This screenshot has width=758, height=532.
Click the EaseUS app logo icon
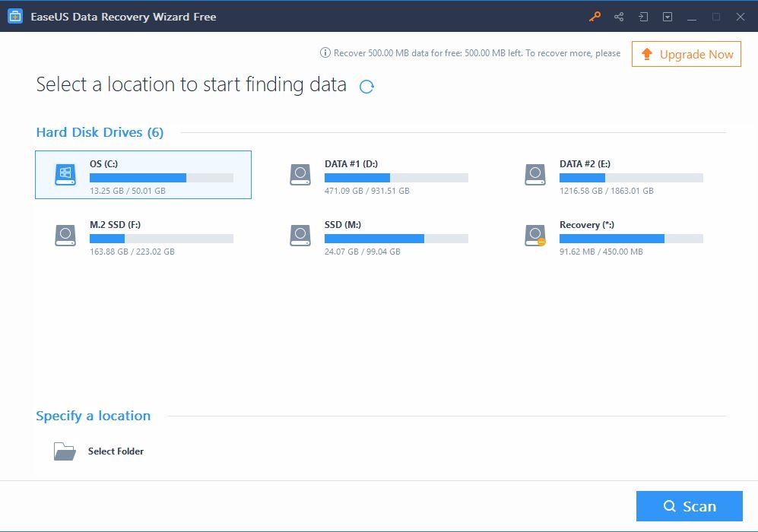pyautogui.click(x=15, y=17)
